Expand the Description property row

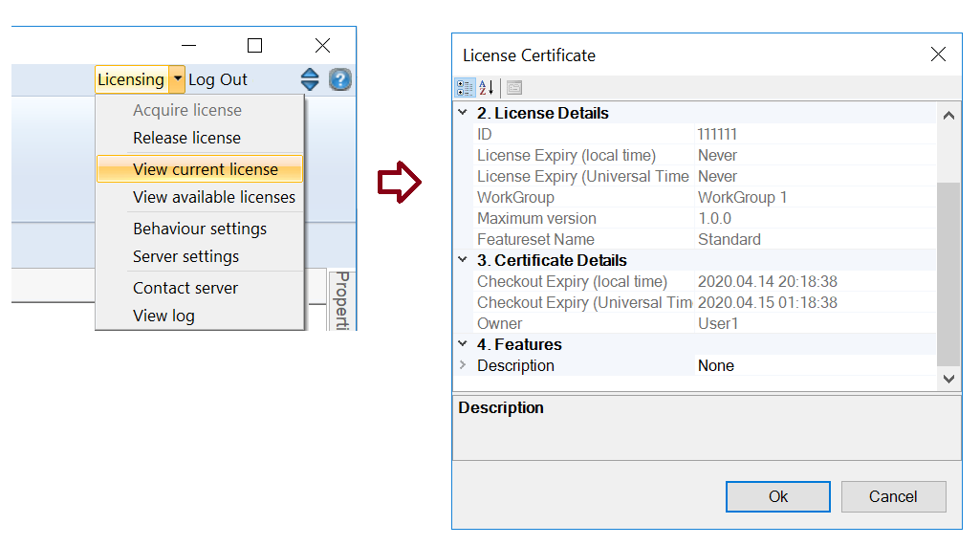(463, 365)
